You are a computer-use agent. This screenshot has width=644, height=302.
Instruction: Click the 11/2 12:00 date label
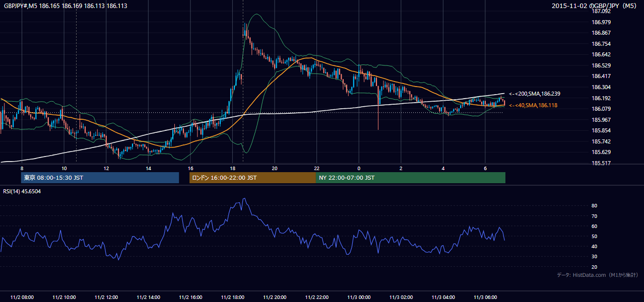[106, 297]
